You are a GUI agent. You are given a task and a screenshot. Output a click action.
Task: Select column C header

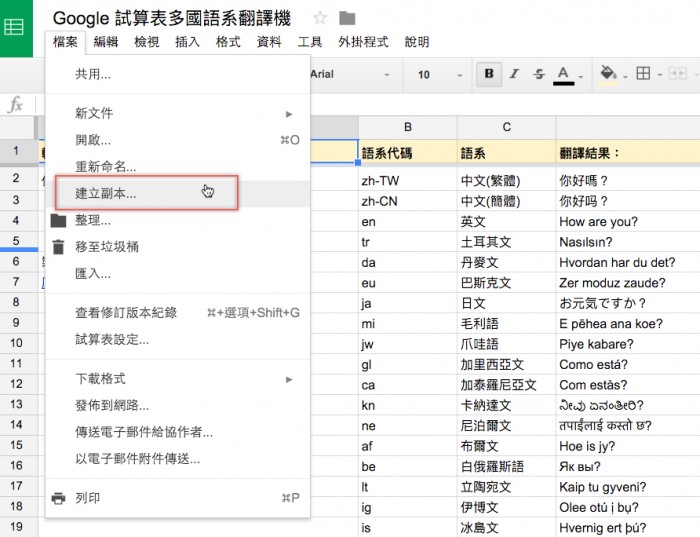pyautogui.click(x=506, y=127)
